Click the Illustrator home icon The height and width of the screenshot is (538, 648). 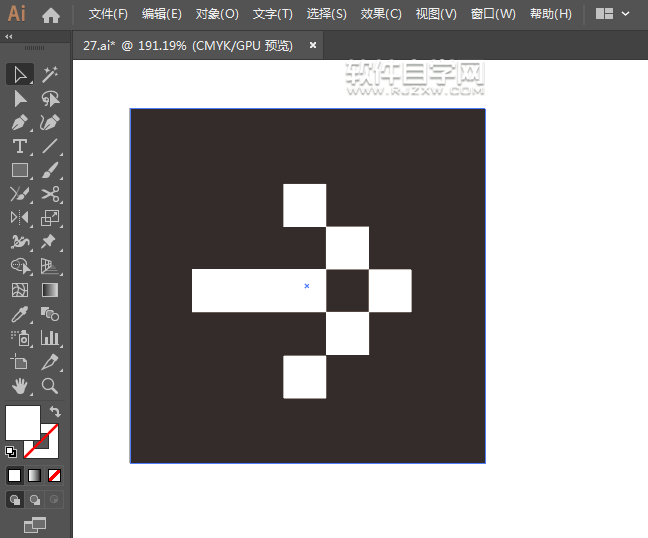pyautogui.click(x=51, y=15)
